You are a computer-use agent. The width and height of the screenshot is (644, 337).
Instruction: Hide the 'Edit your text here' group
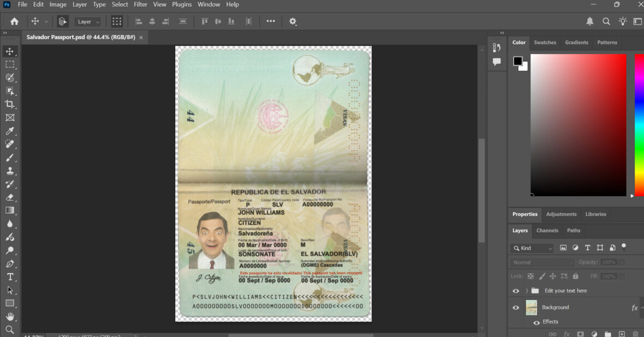tap(516, 291)
